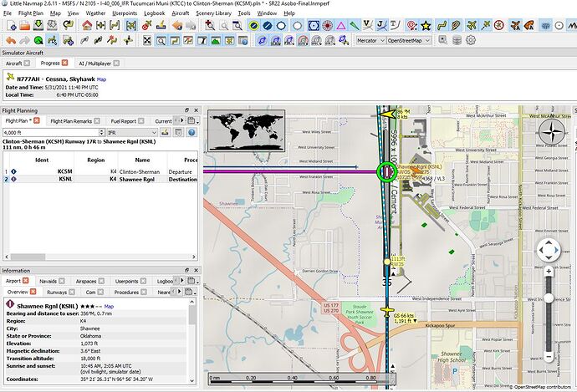Click the VOR stations hexagon map icon
Screen dimensions: 577x392
(x=314, y=25)
